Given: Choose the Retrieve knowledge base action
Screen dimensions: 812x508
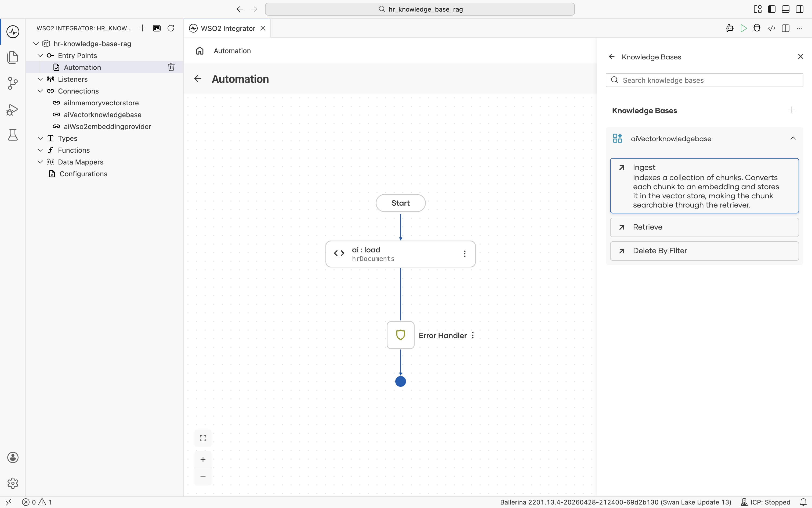Looking at the screenshot, I should [x=704, y=227].
